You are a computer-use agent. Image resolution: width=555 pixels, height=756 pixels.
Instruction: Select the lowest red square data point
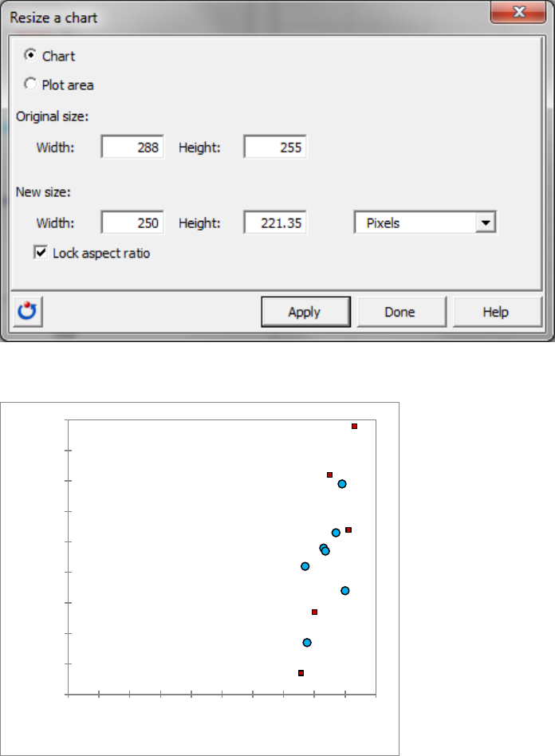coord(301,673)
